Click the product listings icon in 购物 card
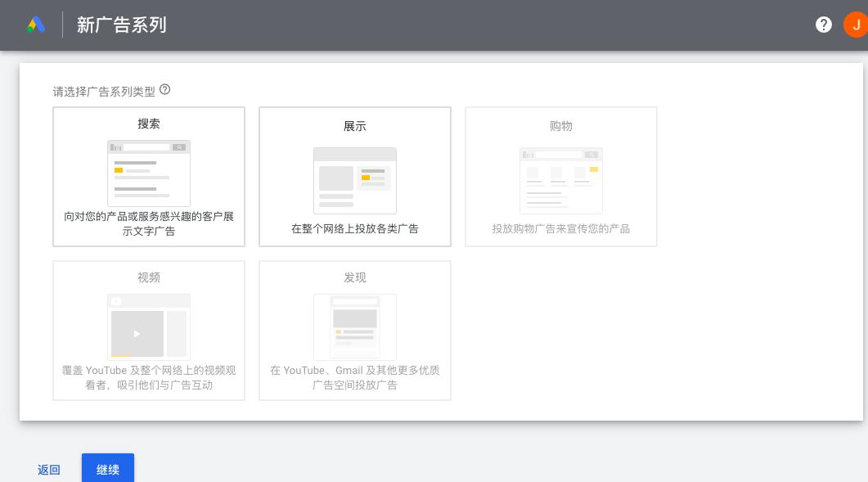 point(561,180)
